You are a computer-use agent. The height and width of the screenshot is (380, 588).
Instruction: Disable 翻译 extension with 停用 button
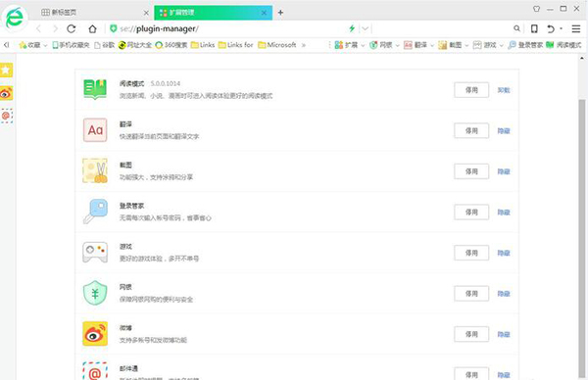471,131
